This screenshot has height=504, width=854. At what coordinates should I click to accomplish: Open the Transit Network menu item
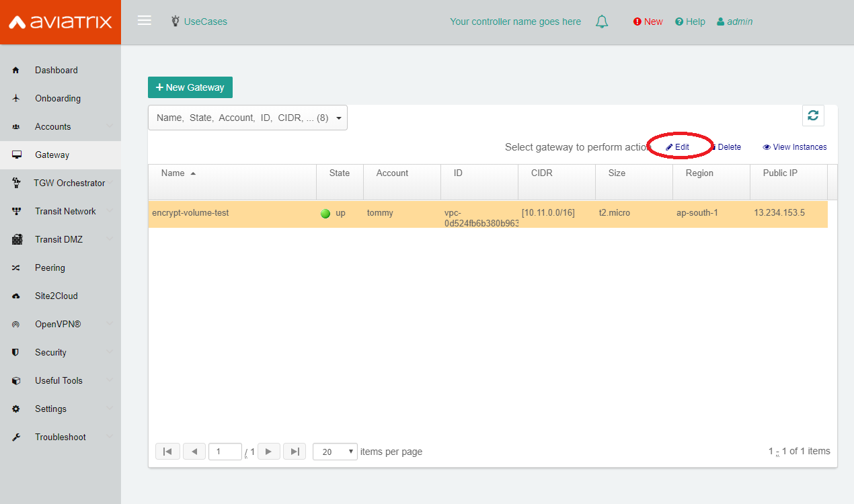point(65,211)
